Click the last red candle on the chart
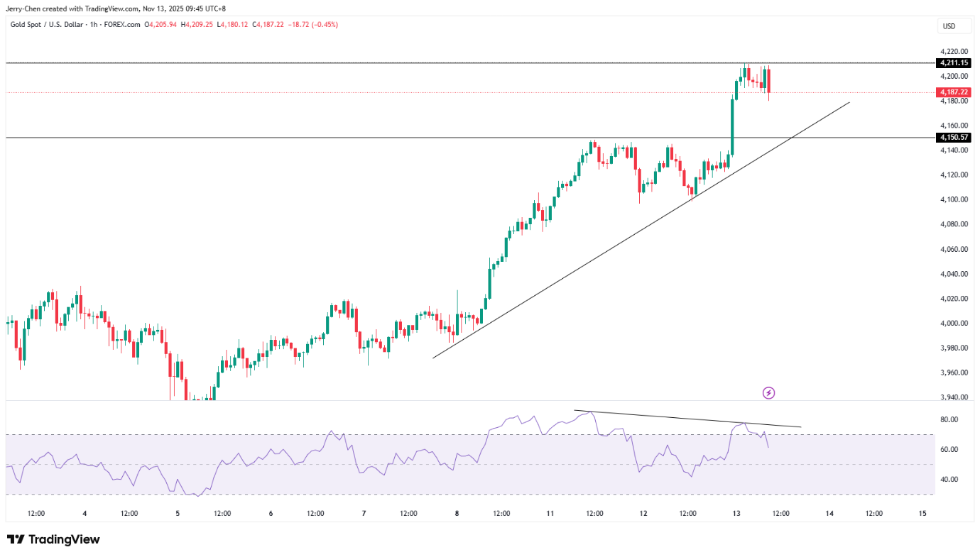980x557 pixels. (768, 79)
